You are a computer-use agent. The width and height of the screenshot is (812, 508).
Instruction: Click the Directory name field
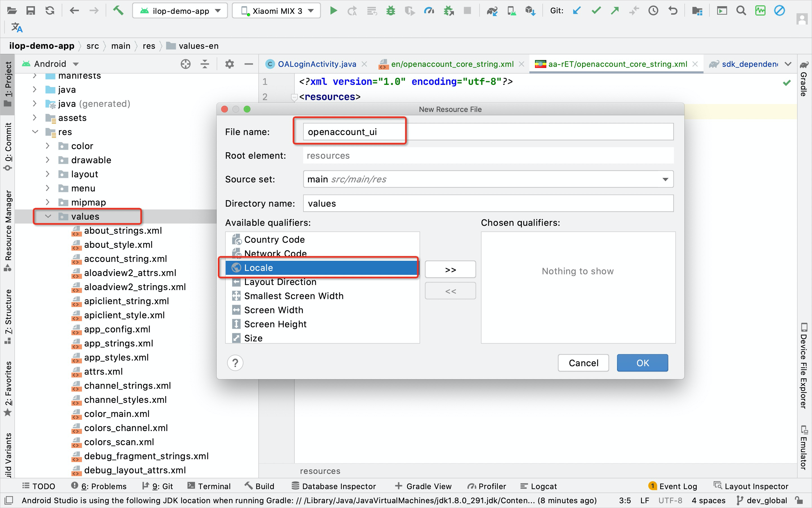[488, 203]
